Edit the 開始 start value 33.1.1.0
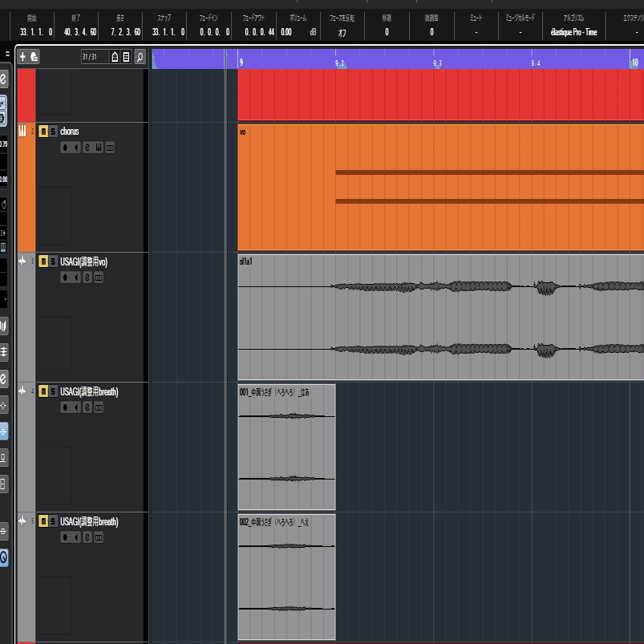644x644 pixels. [36, 32]
